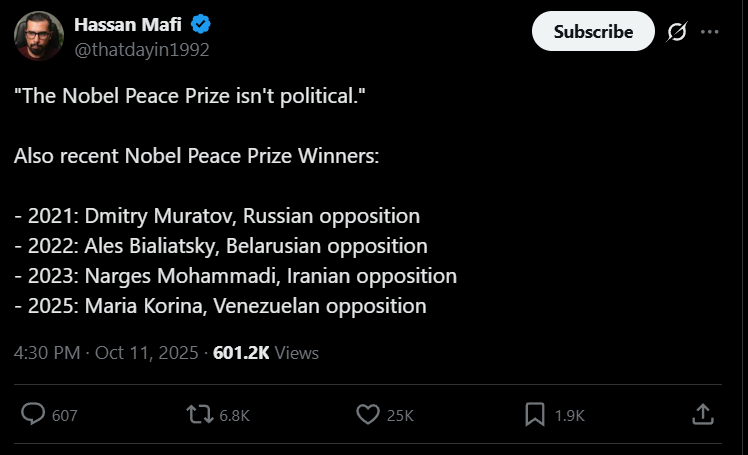Click the 6.8K reposts count
This screenshot has width=748, height=455.
click(233, 415)
